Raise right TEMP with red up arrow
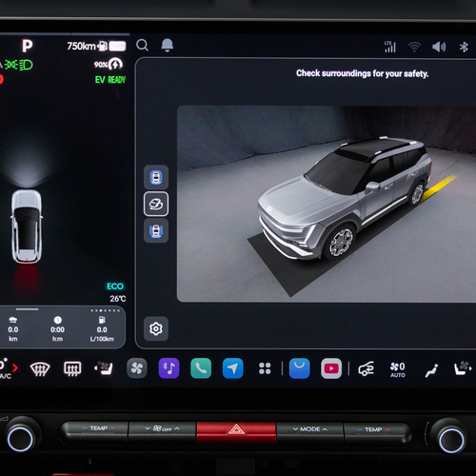The width and height of the screenshot is (476, 476). pyautogui.click(x=387, y=429)
